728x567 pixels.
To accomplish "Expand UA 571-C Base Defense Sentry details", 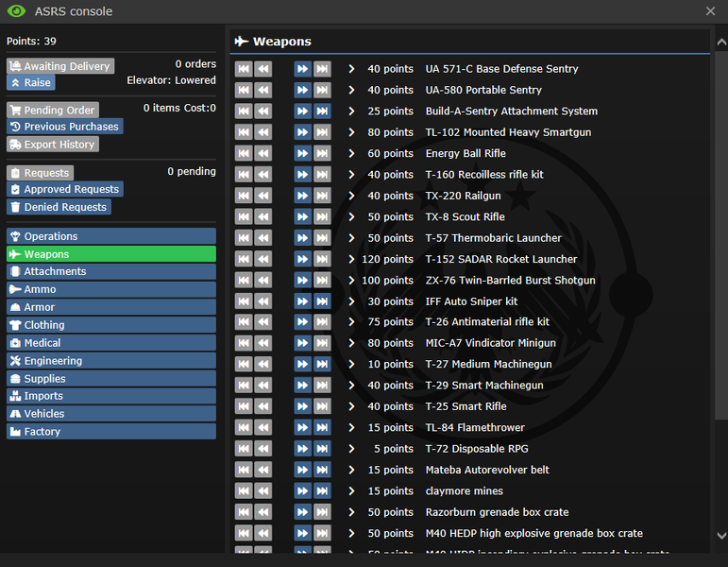I will point(351,69).
